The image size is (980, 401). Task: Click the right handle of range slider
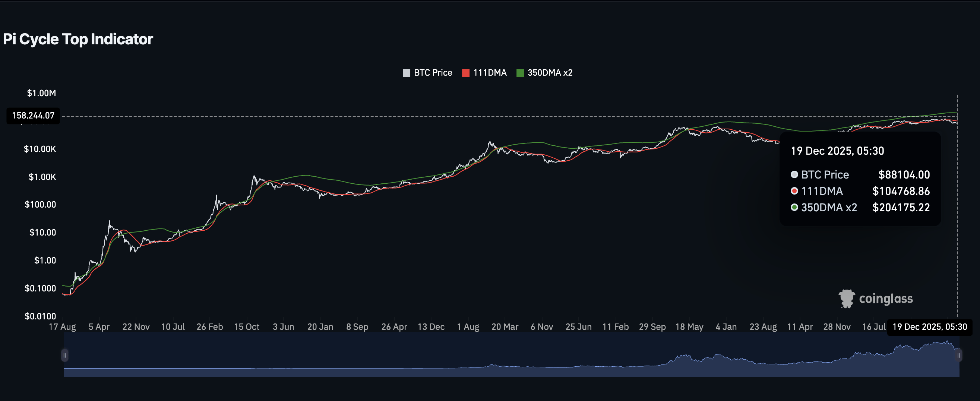(x=959, y=355)
